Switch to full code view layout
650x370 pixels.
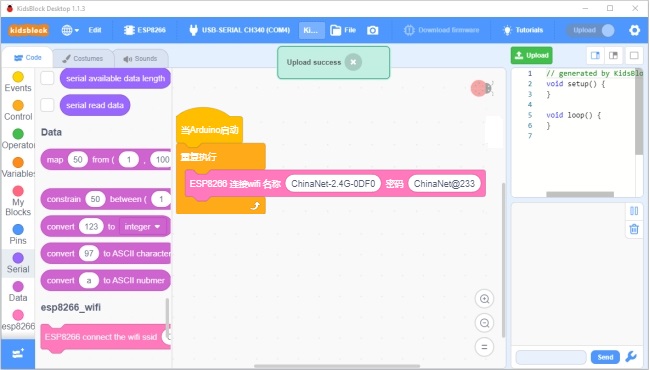click(634, 56)
